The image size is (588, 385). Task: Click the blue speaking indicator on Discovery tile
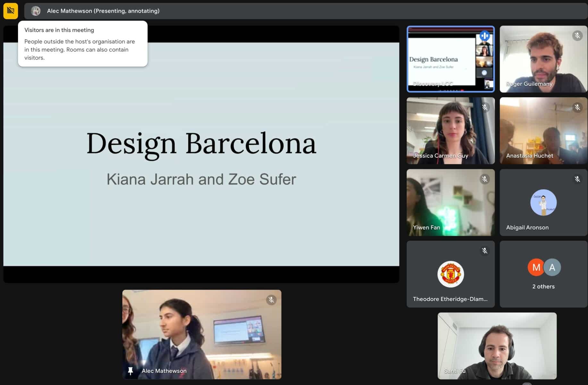click(x=484, y=36)
